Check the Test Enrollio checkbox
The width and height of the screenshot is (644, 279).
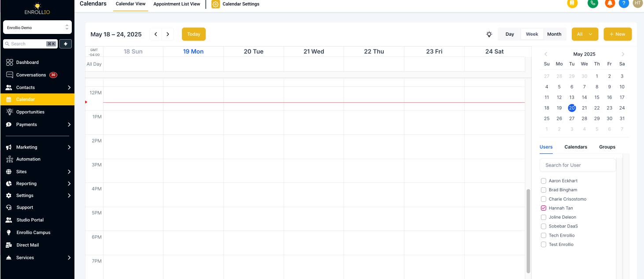[x=544, y=245]
